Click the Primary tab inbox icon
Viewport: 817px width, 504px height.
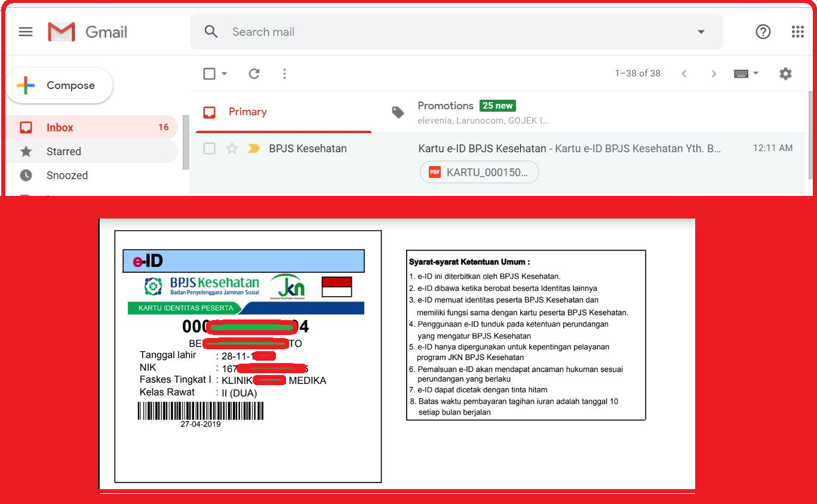(x=209, y=112)
